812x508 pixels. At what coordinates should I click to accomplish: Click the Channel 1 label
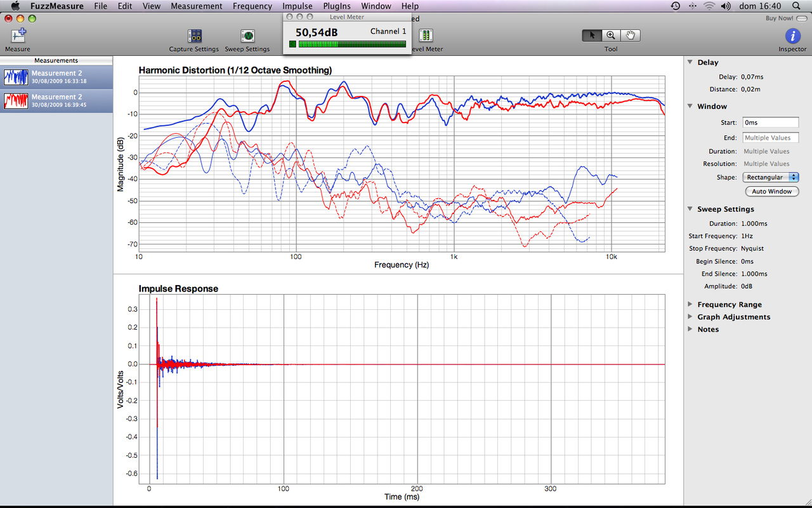tap(388, 31)
